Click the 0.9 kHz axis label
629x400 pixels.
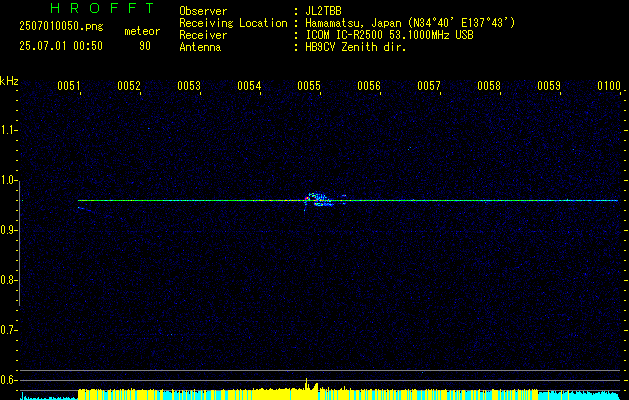coord(9,230)
